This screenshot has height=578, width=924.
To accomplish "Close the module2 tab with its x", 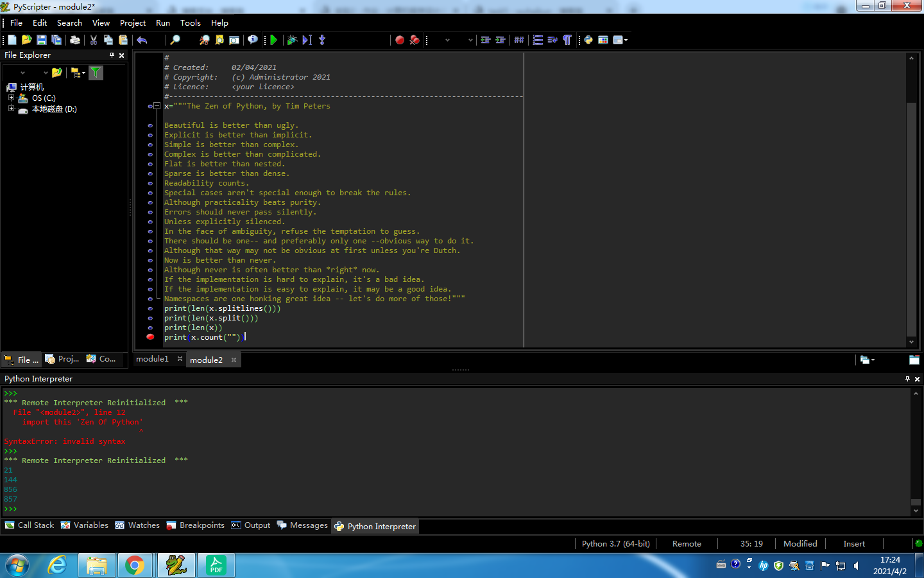I will point(234,360).
